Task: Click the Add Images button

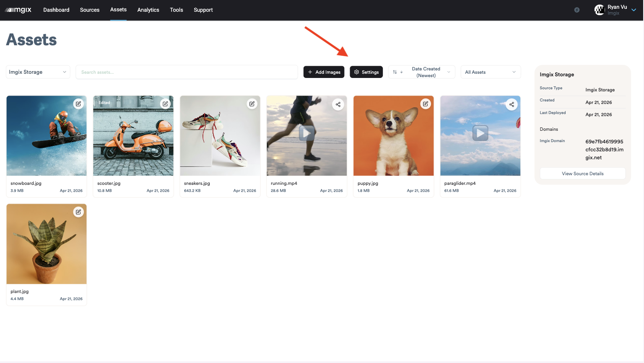Action: click(324, 72)
